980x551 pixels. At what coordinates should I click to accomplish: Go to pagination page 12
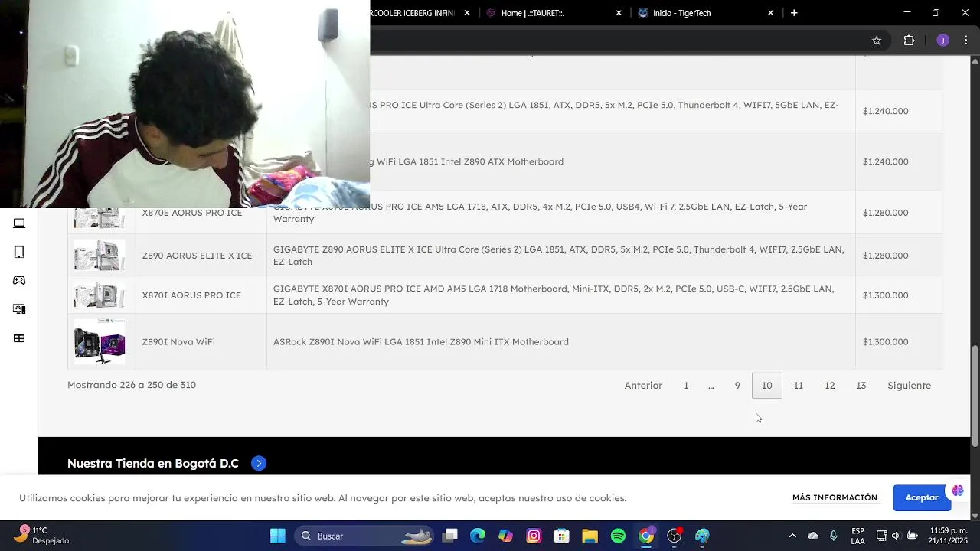coord(829,386)
